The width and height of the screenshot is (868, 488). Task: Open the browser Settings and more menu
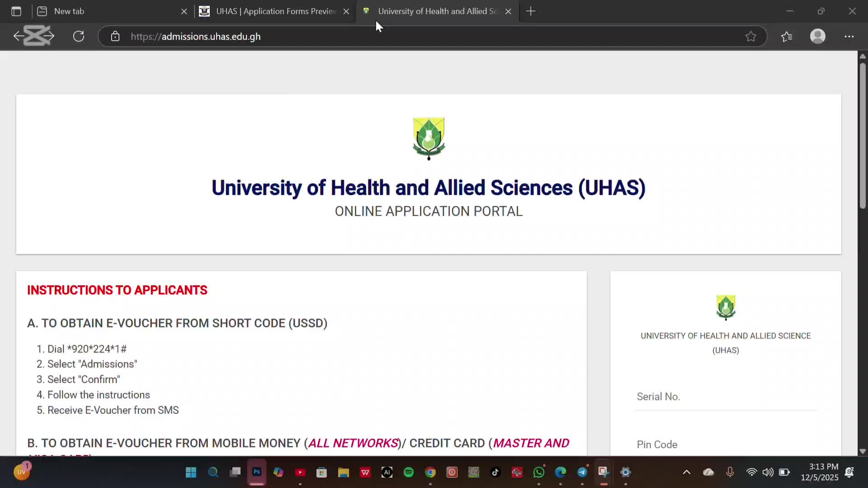tap(849, 36)
